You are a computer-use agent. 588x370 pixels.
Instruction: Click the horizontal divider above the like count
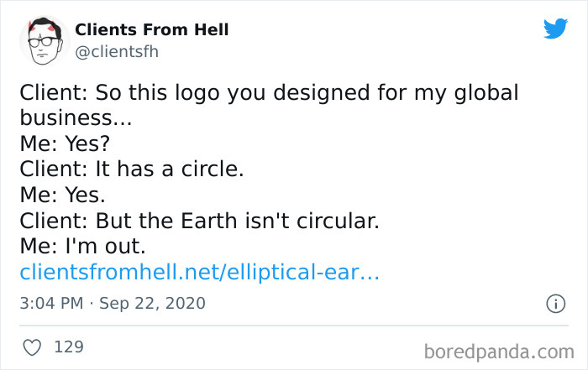[x=294, y=325]
